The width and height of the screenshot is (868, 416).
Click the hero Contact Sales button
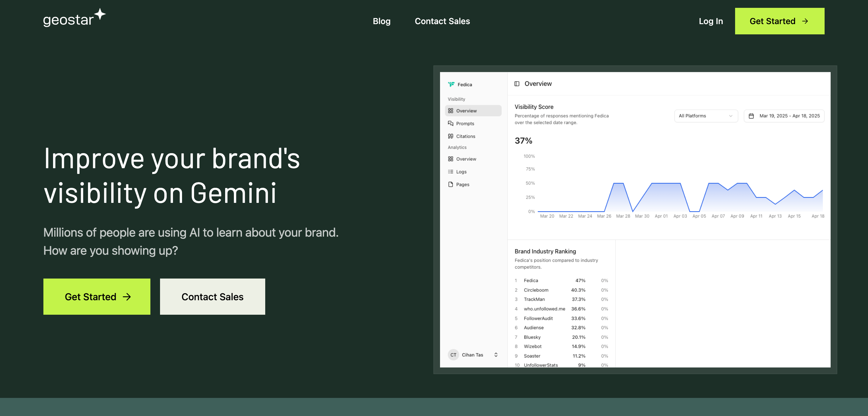tap(212, 297)
